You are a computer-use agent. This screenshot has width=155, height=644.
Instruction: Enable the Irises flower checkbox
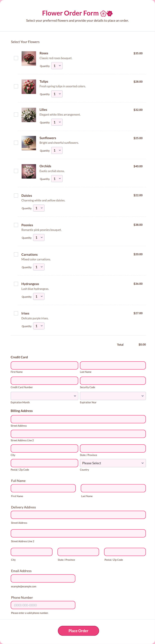pos(16,313)
